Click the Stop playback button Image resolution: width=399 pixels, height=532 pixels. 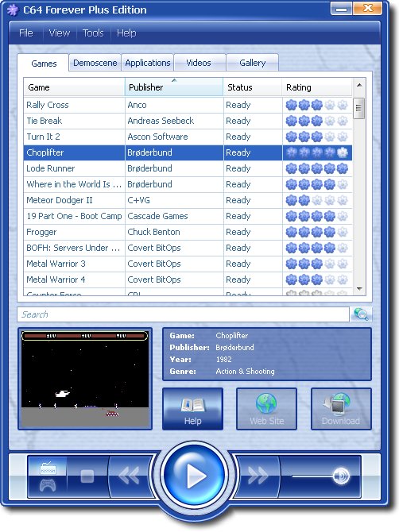[87, 476]
